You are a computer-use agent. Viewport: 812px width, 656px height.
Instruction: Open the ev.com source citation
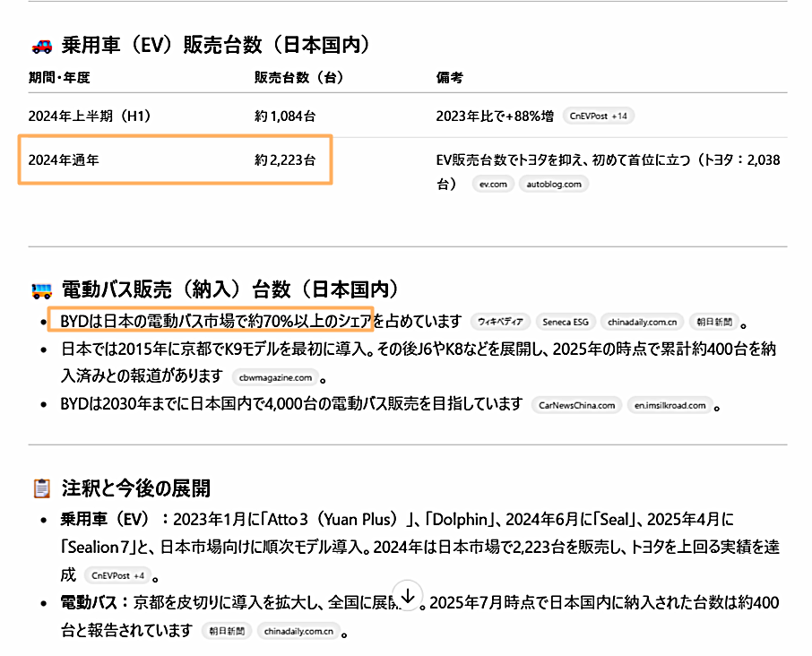[493, 184]
